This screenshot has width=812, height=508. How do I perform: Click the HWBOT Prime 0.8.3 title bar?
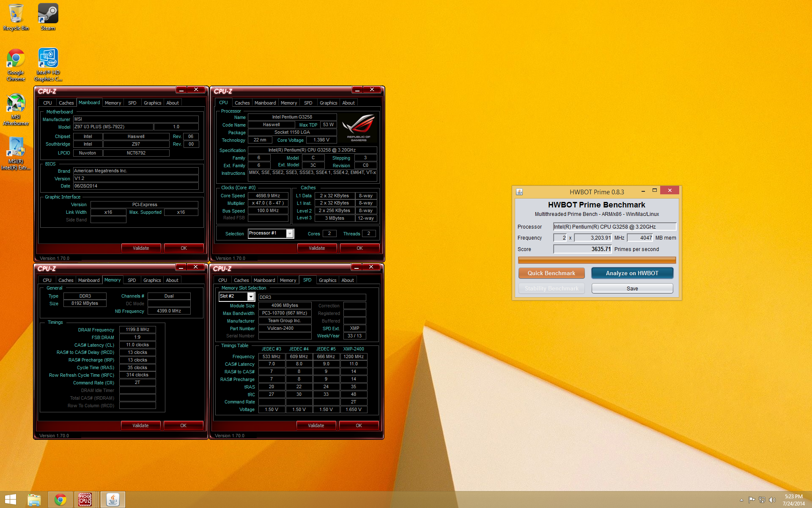(x=596, y=192)
